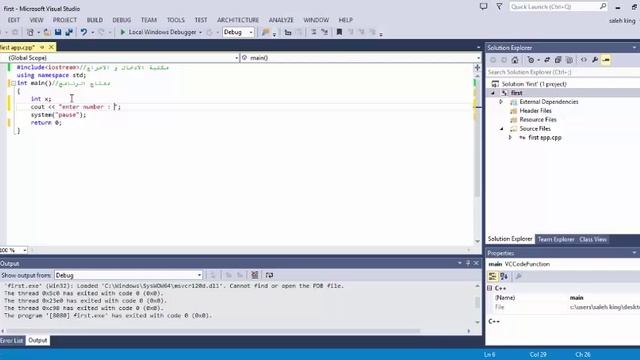The image size is (640, 360).
Task: Switch to Class View tab
Action: click(x=593, y=239)
